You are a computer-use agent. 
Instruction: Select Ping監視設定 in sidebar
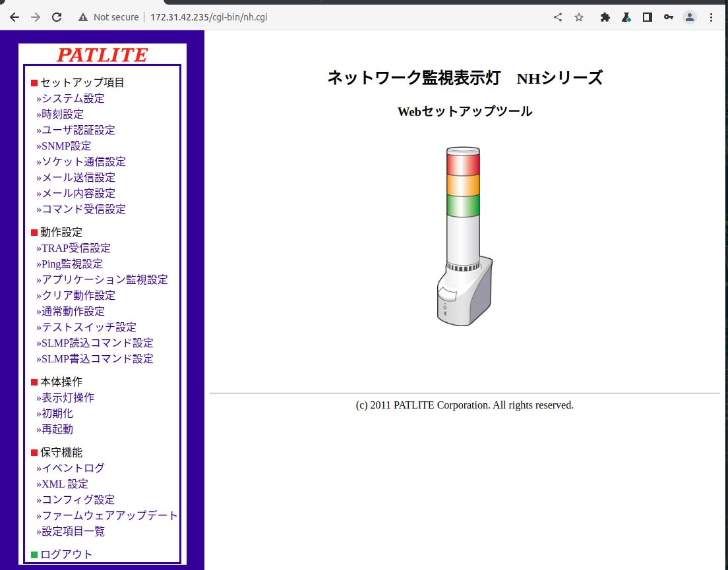72,264
